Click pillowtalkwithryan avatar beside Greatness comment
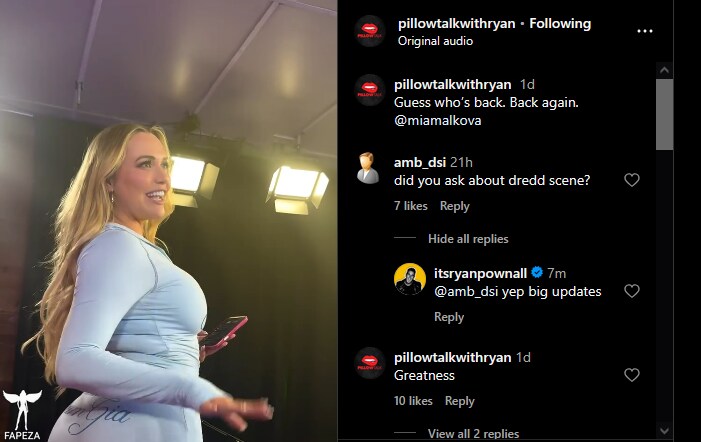 pyautogui.click(x=370, y=363)
